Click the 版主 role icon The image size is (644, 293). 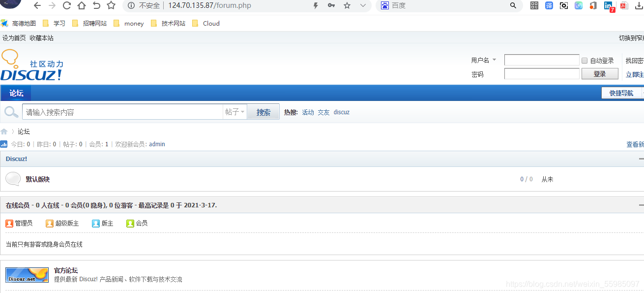(x=96, y=223)
